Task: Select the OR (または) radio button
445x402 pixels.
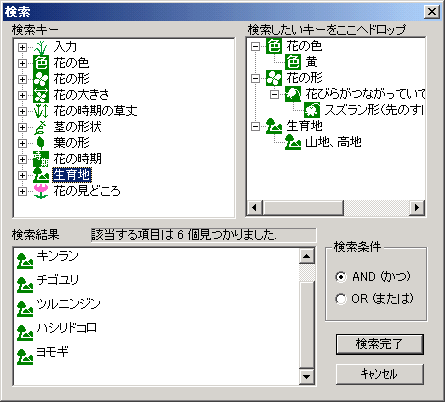Action: (341, 299)
